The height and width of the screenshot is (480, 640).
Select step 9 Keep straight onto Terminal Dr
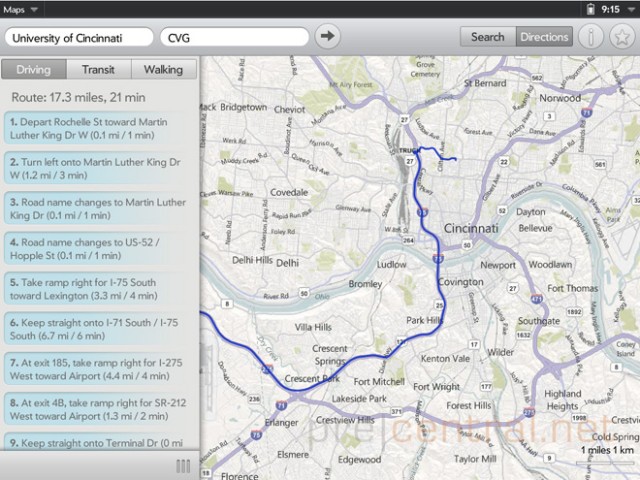pyautogui.click(x=98, y=442)
